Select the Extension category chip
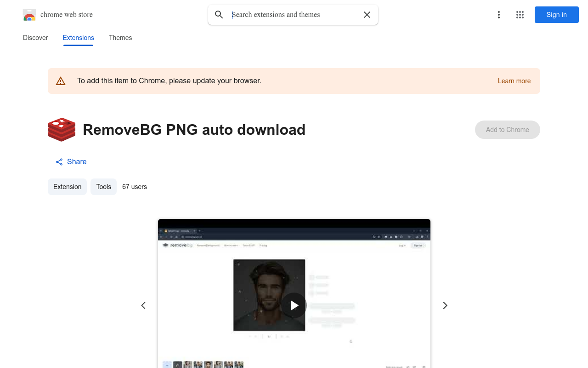This screenshot has width=588, height=368. [x=67, y=187]
